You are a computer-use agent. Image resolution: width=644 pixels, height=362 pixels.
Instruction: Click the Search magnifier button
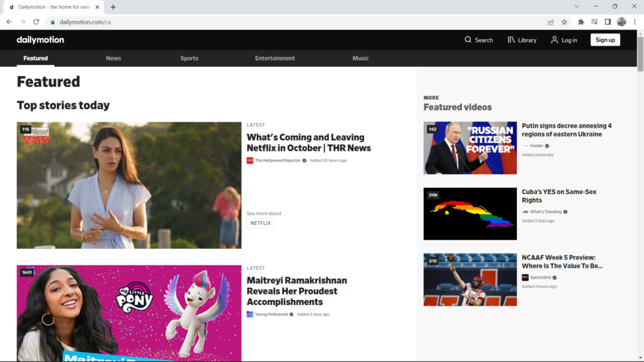point(479,40)
